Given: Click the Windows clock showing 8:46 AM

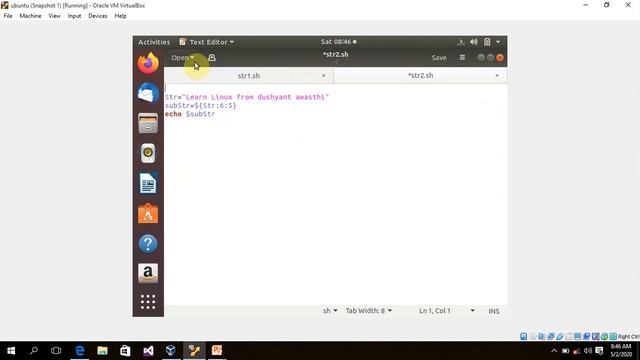Looking at the screenshot, I should (x=621, y=351).
